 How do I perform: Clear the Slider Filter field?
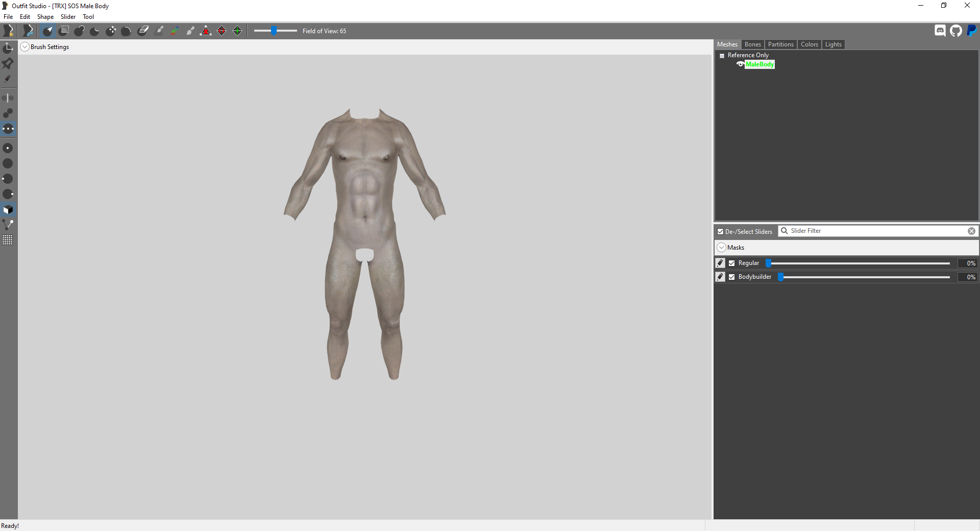972,231
